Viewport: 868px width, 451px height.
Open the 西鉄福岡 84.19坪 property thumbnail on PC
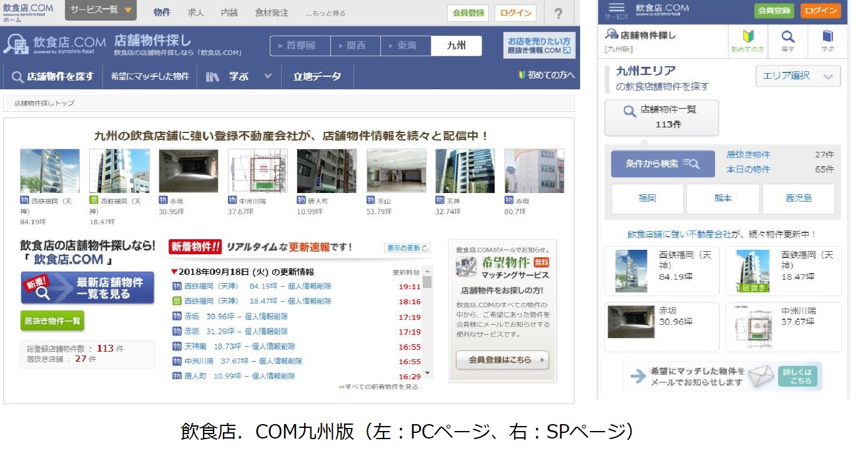pyautogui.click(x=50, y=171)
